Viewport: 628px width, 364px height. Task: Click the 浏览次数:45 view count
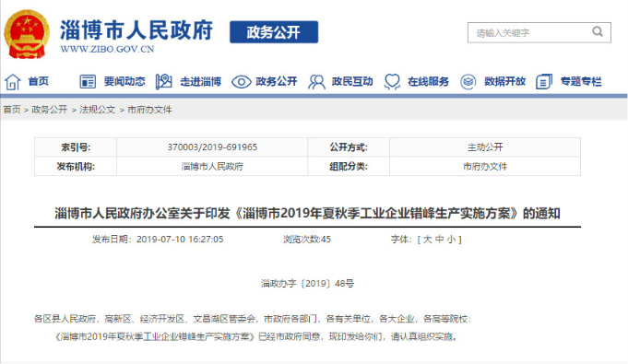click(307, 240)
